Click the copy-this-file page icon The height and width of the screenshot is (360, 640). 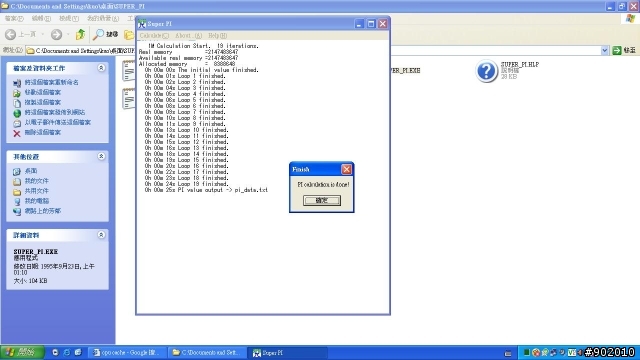17,103
